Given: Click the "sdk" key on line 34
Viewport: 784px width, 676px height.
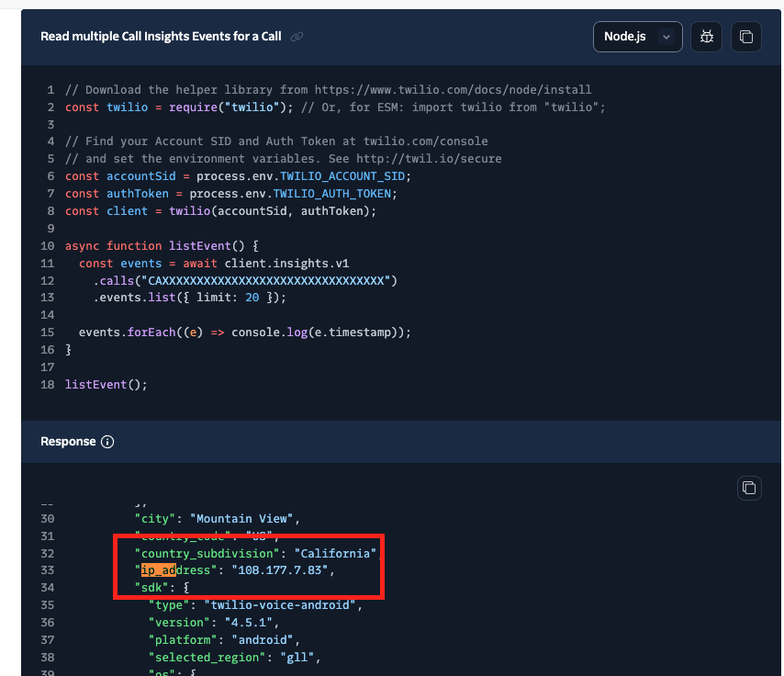Looking at the screenshot, I should click(x=151, y=588).
